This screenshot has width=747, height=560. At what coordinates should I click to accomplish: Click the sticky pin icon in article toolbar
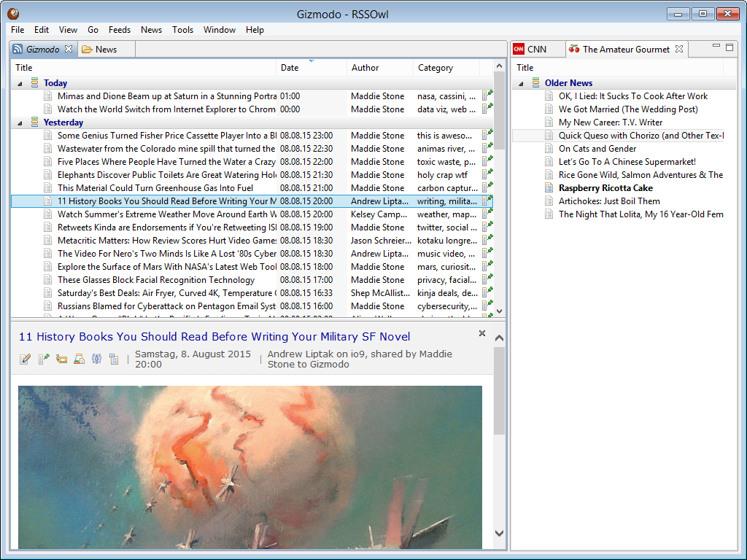tap(43, 358)
